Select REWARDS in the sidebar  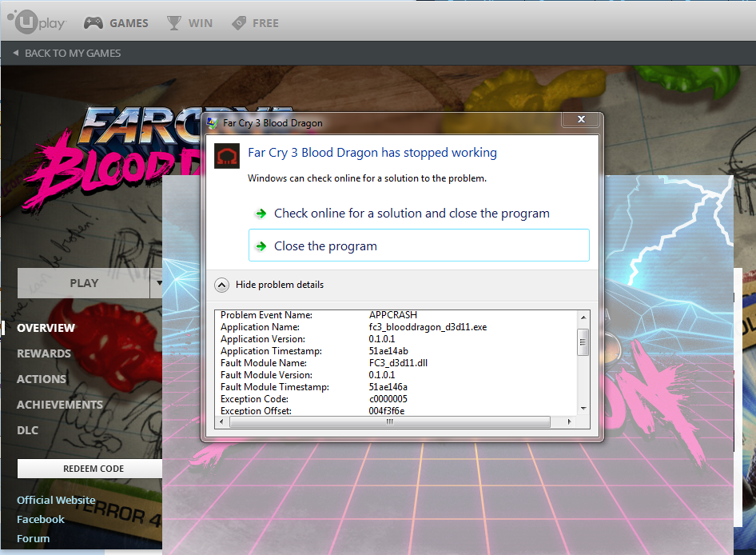click(44, 353)
